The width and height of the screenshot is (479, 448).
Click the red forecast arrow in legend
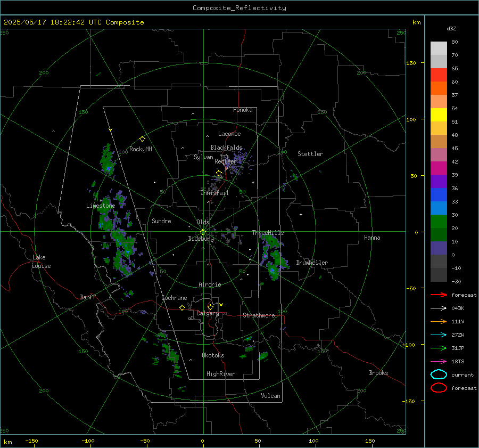(439, 295)
